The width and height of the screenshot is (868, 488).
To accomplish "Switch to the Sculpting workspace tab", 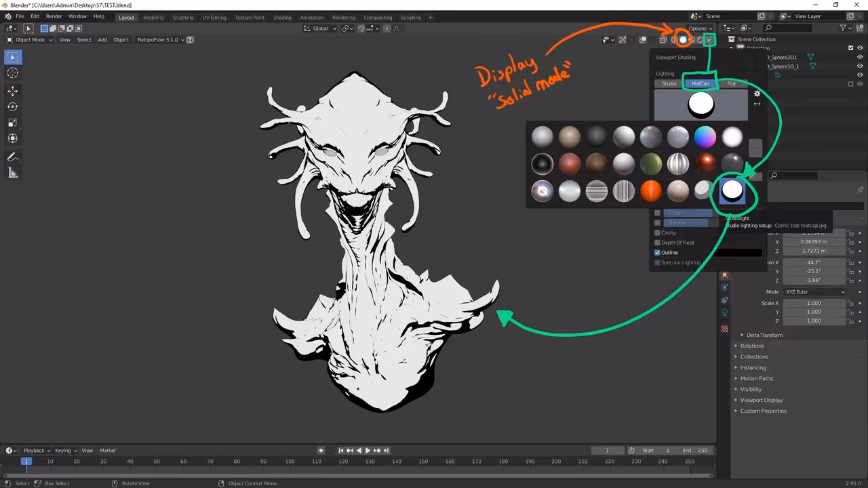I will click(183, 18).
